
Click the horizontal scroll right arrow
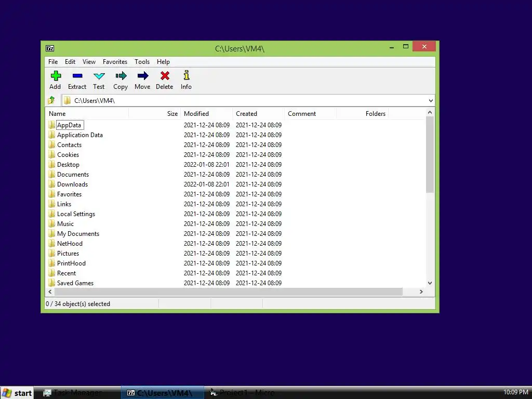click(x=421, y=292)
